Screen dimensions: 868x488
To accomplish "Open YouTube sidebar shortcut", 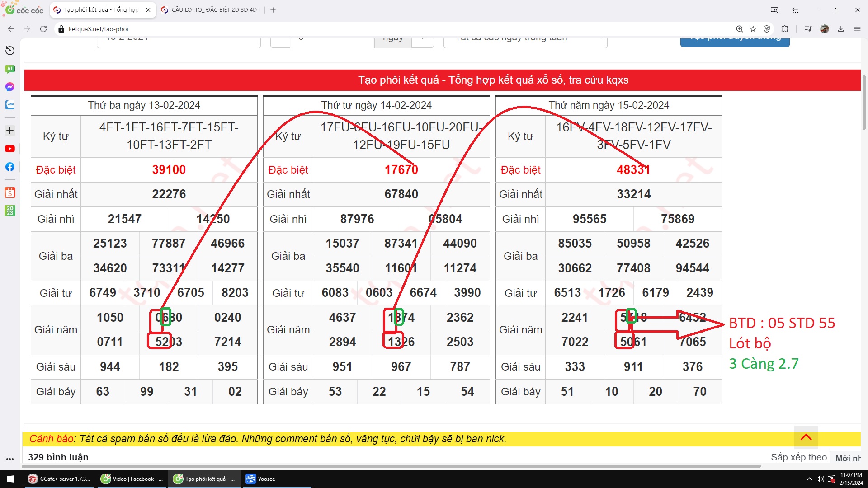I will (10, 149).
